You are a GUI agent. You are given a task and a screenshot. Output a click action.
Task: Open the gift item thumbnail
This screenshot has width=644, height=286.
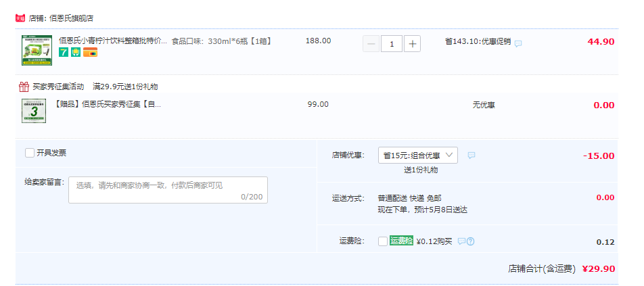[x=34, y=111]
